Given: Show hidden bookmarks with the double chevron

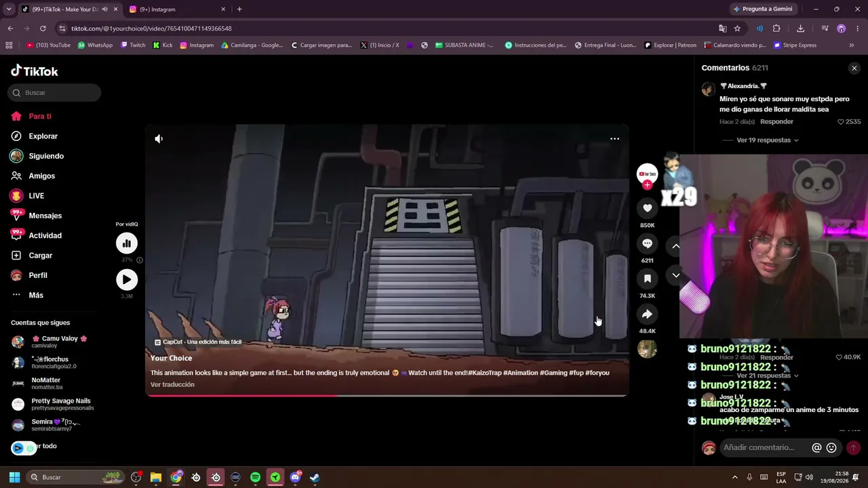Looking at the screenshot, I should tap(852, 45).
